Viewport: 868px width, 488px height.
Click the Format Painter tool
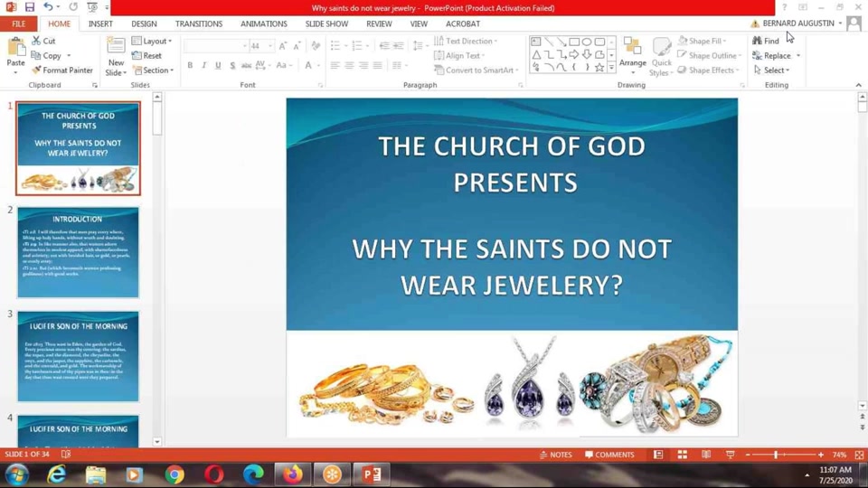pos(62,70)
